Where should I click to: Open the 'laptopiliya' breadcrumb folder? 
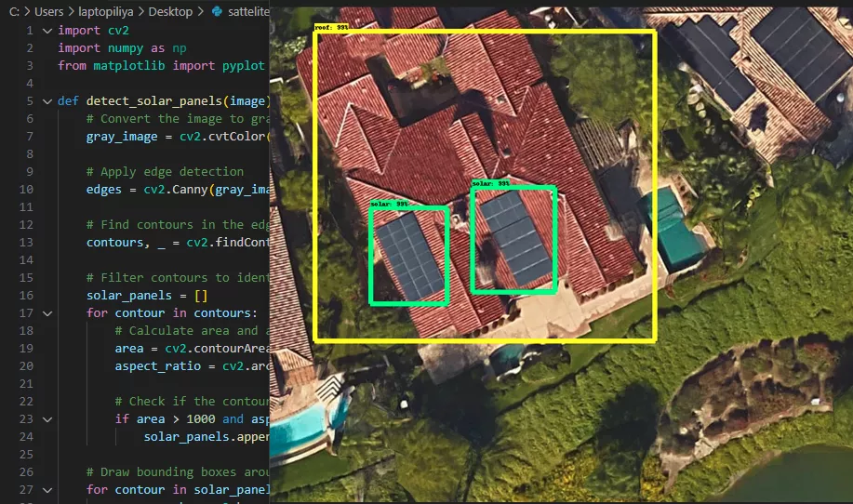115,12
